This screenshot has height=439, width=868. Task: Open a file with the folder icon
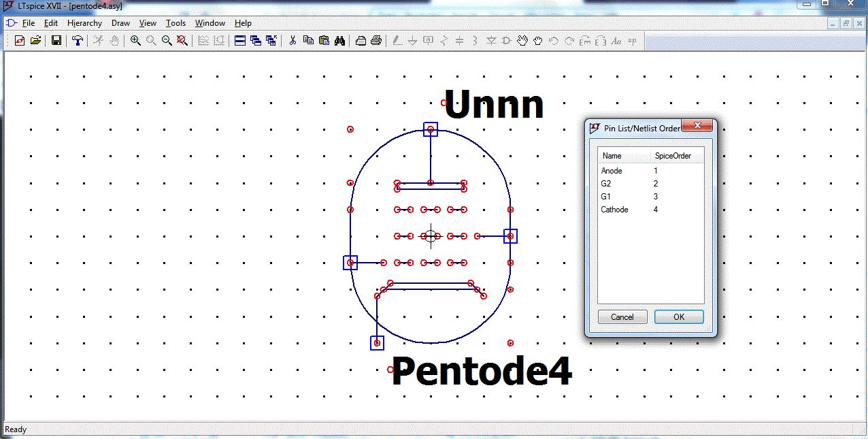pyautogui.click(x=35, y=41)
